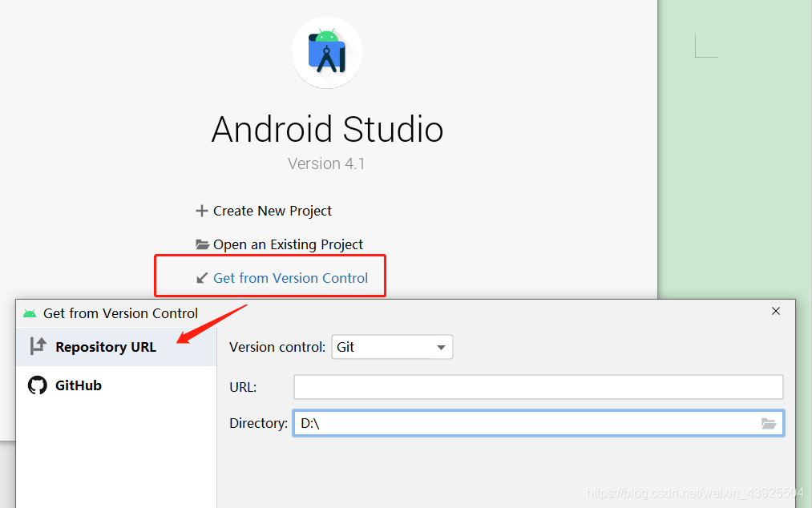Click the Android Studio logo icon
The width and height of the screenshot is (812, 508).
(327, 52)
